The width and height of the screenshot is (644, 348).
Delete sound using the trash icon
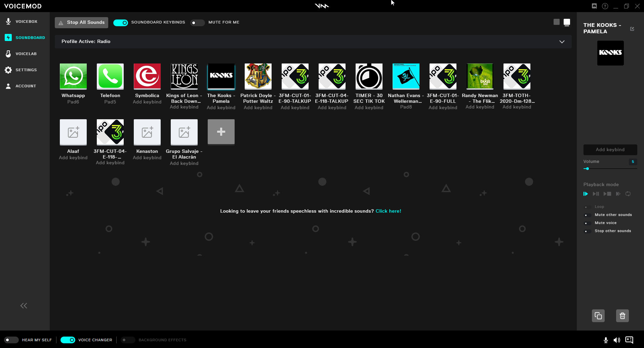coord(622,316)
